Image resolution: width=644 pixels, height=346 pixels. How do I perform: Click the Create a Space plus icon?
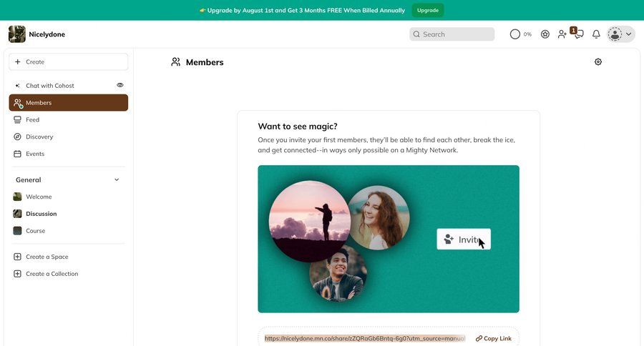tap(17, 257)
